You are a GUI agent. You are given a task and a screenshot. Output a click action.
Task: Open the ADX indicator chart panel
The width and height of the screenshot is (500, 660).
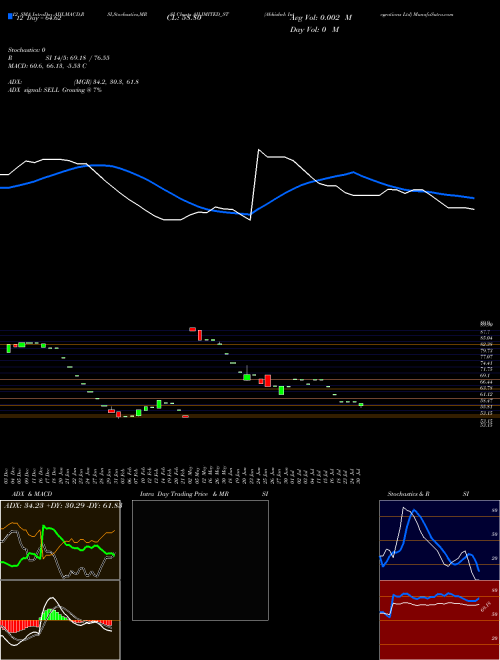60,540
